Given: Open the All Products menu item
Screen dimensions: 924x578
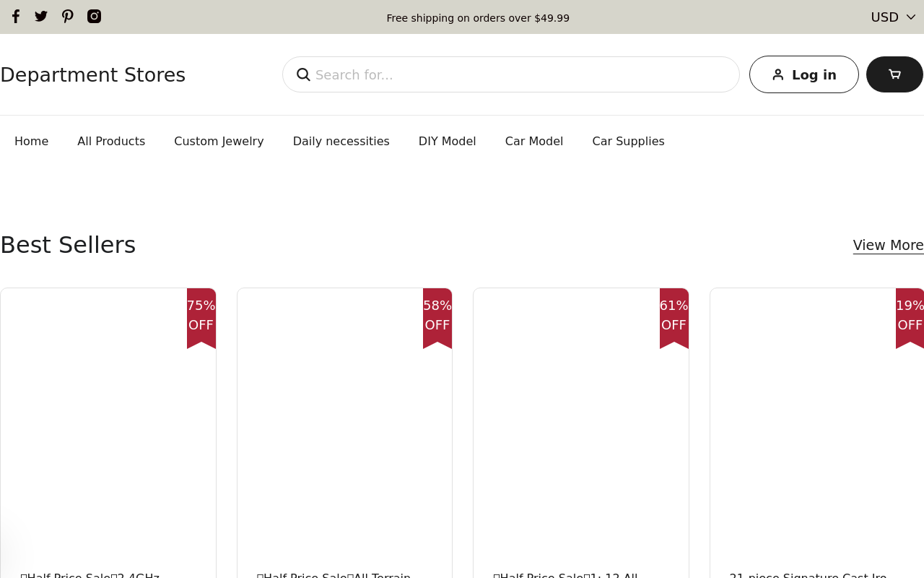Looking at the screenshot, I should [111, 142].
